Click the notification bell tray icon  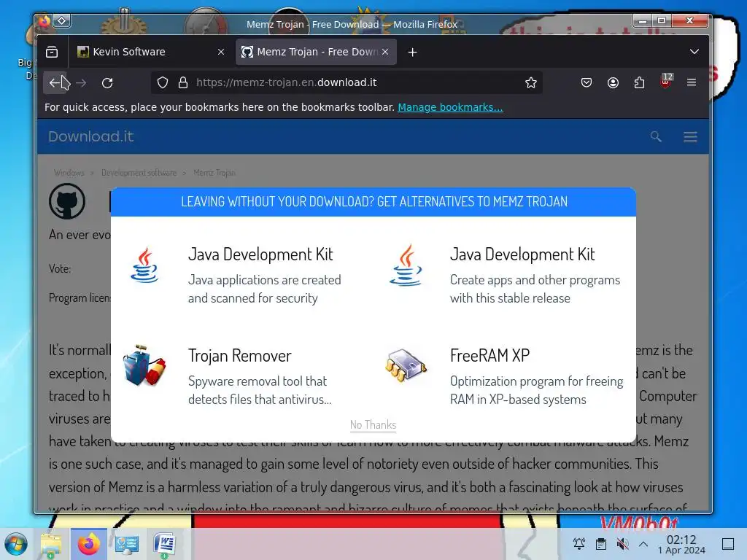click(578, 544)
